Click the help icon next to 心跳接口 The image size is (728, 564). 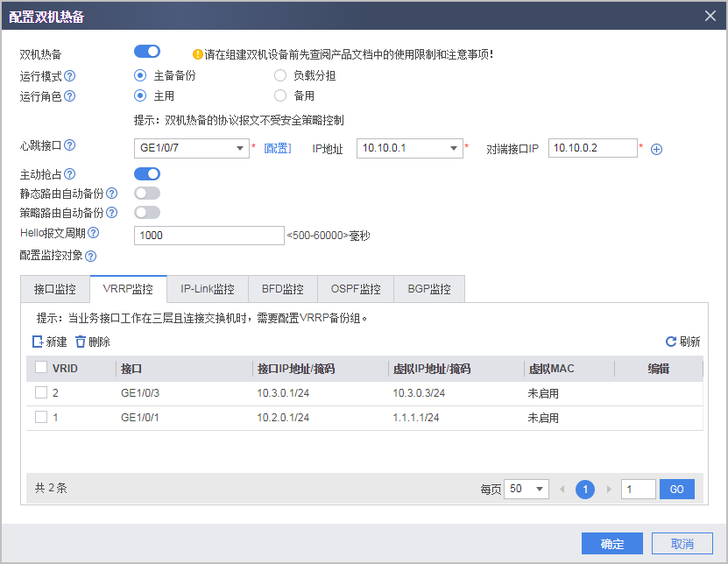tap(69, 145)
